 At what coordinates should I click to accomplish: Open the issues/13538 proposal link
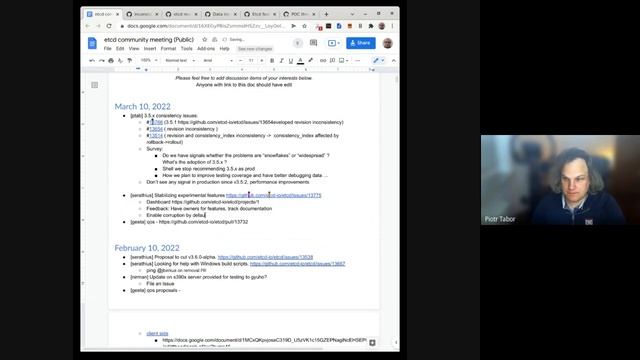tap(265, 257)
